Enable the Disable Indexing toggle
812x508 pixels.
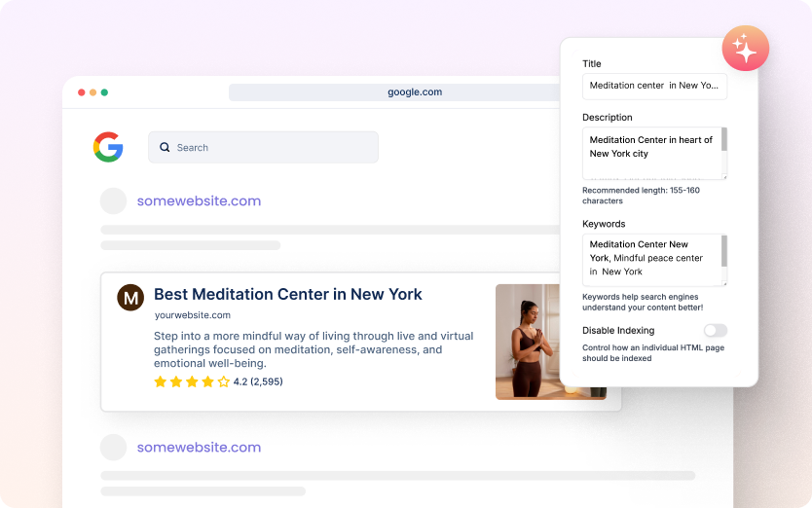tap(715, 331)
